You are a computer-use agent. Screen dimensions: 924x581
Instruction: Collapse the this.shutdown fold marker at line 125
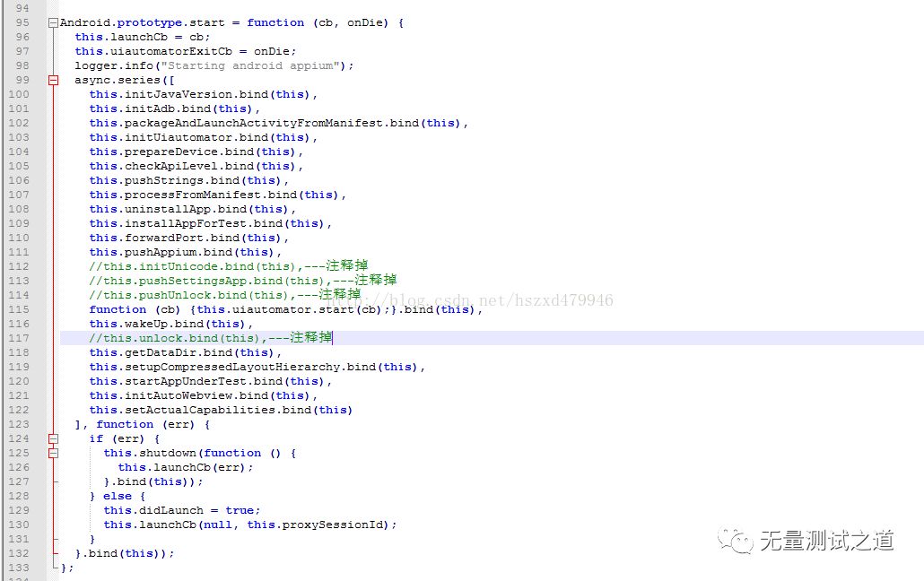[53, 453]
